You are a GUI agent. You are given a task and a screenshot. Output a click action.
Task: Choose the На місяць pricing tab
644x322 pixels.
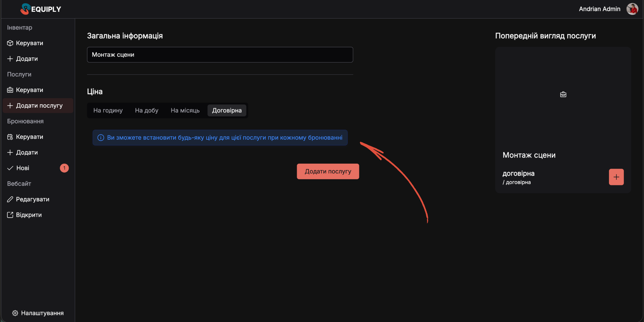[x=185, y=110]
